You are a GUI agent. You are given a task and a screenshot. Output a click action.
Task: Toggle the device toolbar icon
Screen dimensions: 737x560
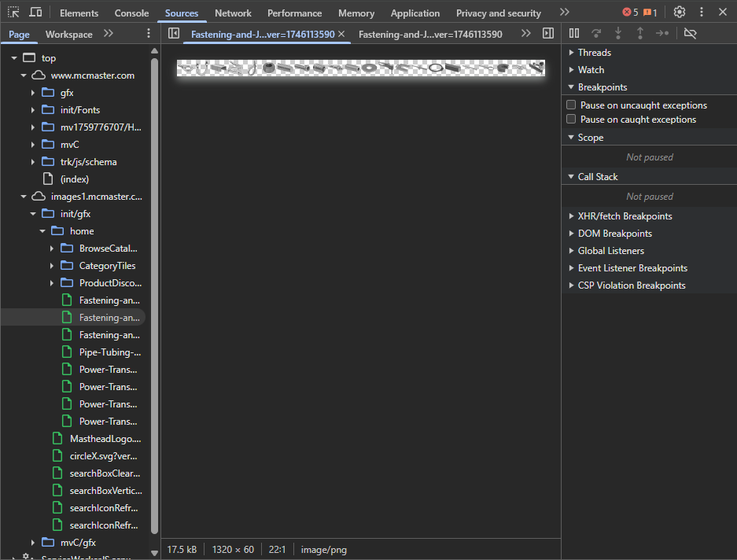pos(35,13)
